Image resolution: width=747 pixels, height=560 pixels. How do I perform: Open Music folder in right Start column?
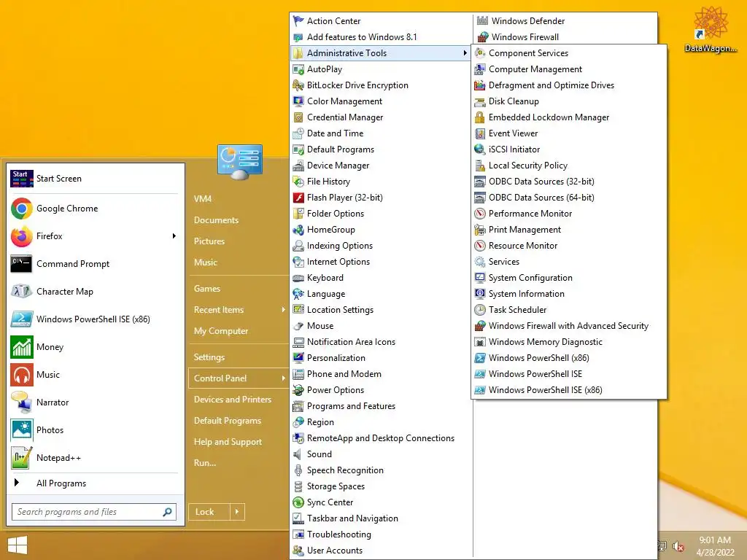coord(206,262)
